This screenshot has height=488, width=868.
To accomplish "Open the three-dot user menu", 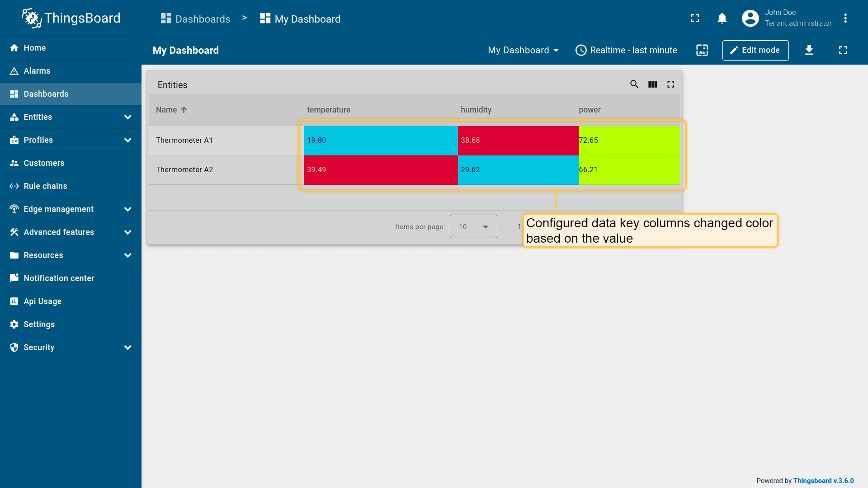I will click(x=845, y=19).
